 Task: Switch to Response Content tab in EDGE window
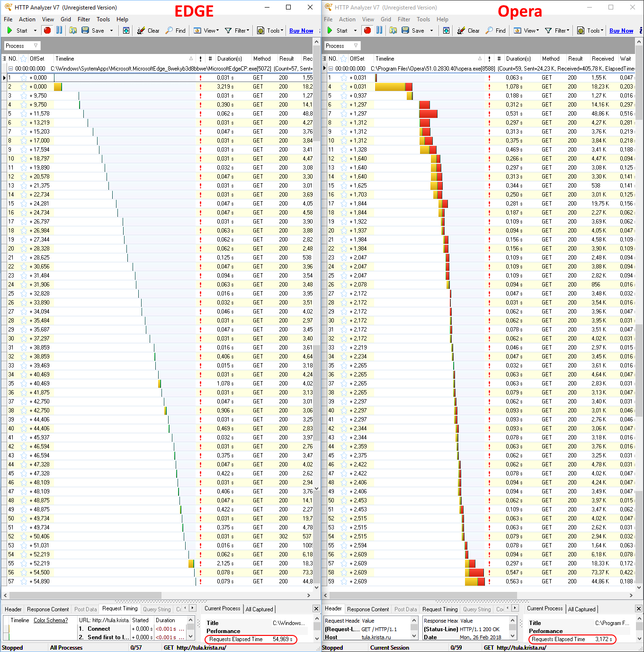48,609
